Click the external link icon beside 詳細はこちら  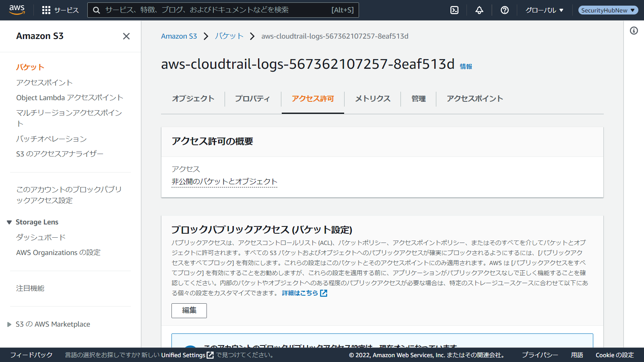tap(324, 293)
